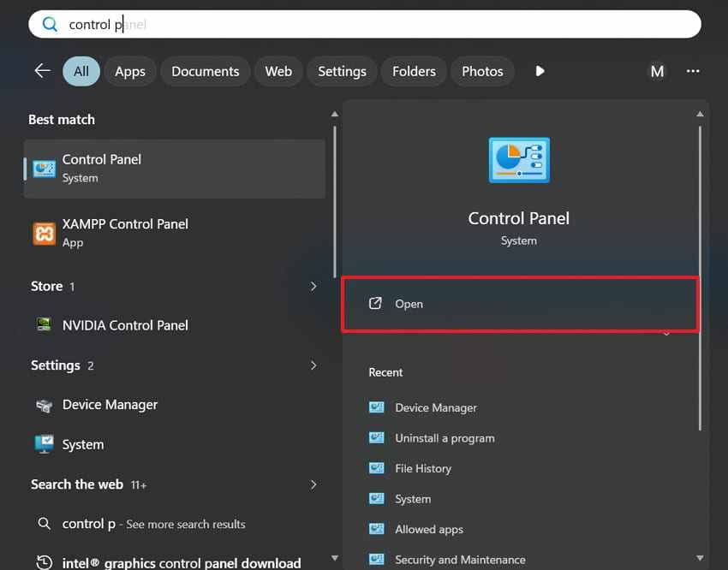The height and width of the screenshot is (570, 728).
Task: Click preview pane scrollbar up arrow
Action: coord(700,114)
